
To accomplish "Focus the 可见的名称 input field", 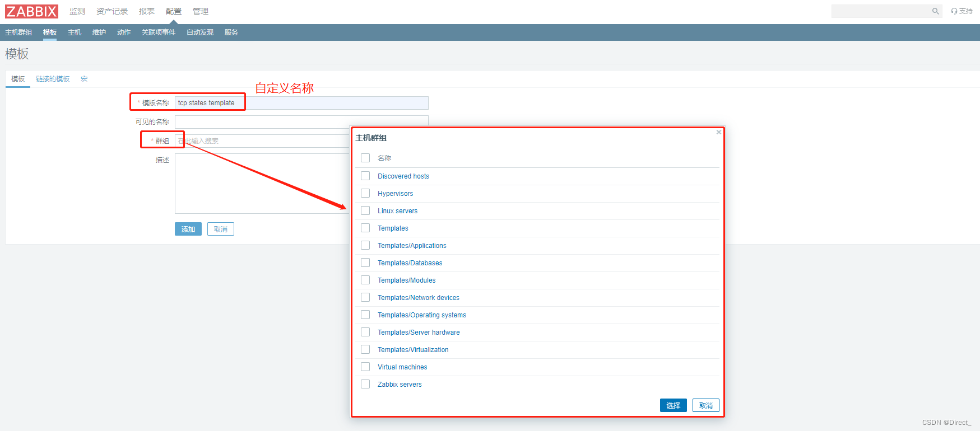I will 301,121.
